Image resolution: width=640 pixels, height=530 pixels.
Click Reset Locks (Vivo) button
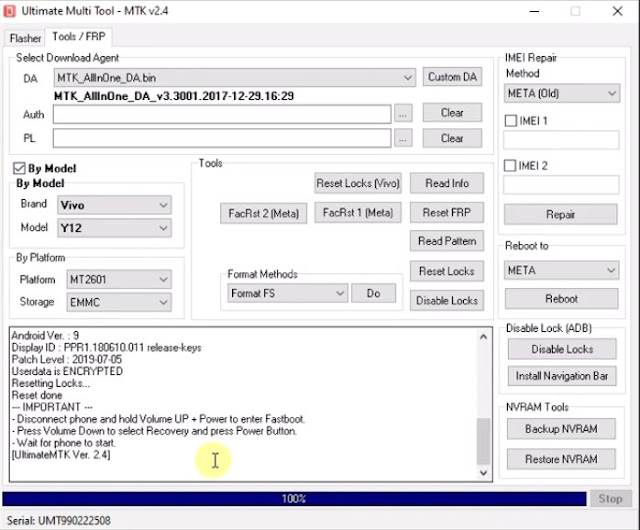[358, 183]
